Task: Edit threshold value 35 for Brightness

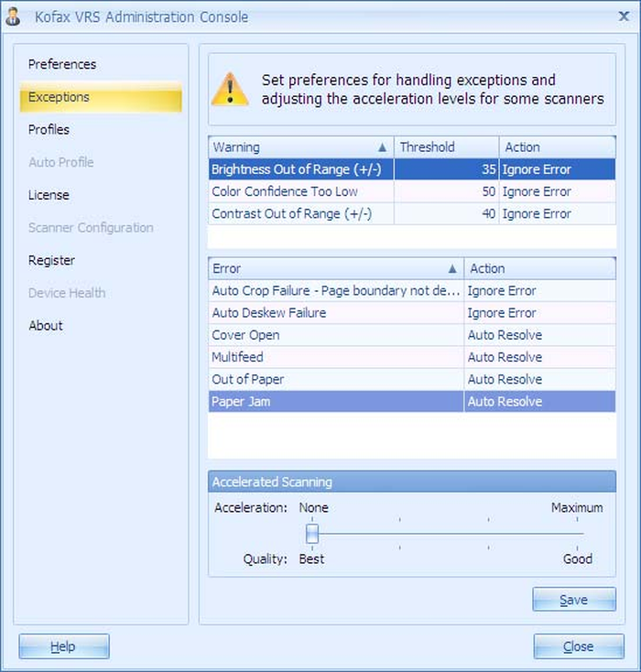Action: pos(446,169)
